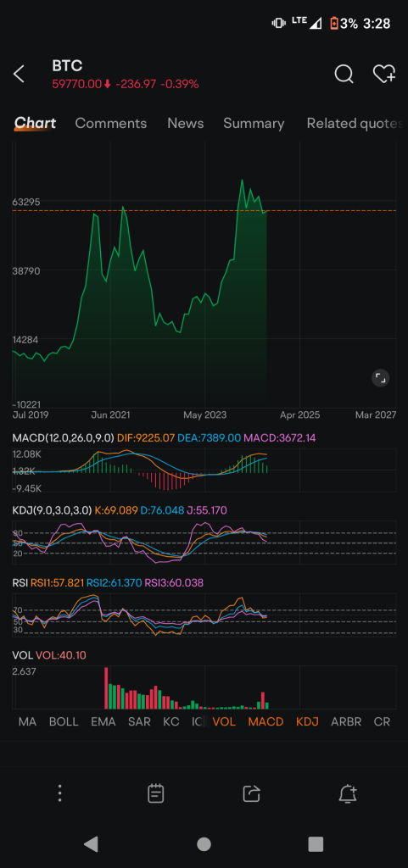The image size is (408, 868).
Task: Tap the orange dashed current-price line
Action: tap(204, 210)
